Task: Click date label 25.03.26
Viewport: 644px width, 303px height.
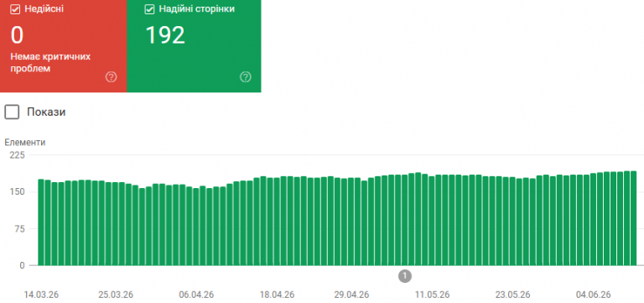Action: pyautogui.click(x=116, y=295)
